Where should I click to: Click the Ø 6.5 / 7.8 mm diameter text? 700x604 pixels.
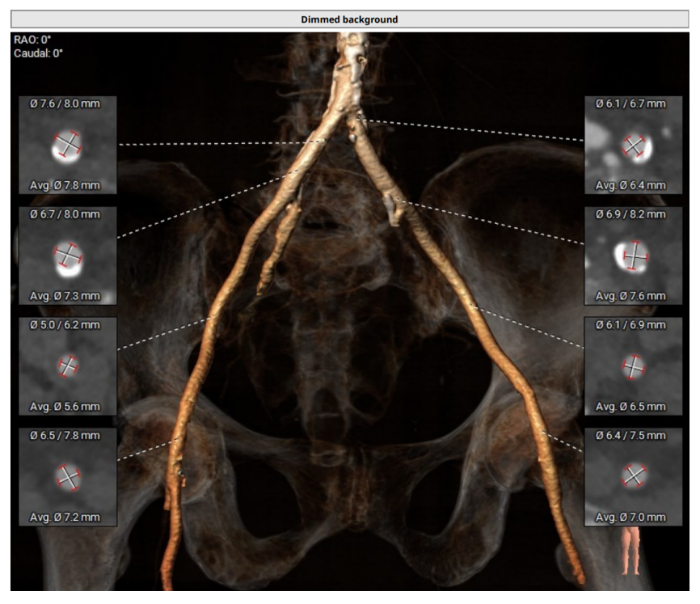coord(65,436)
